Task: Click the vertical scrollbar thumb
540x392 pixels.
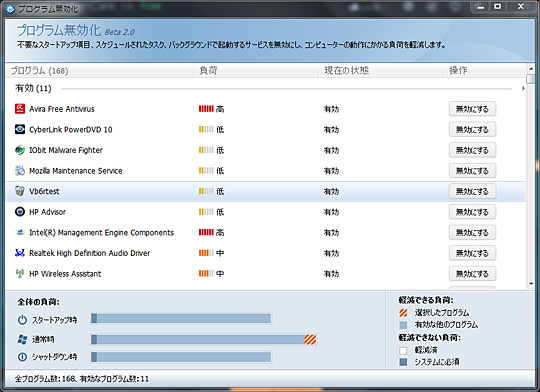Action: pyautogui.click(x=531, y=79)
